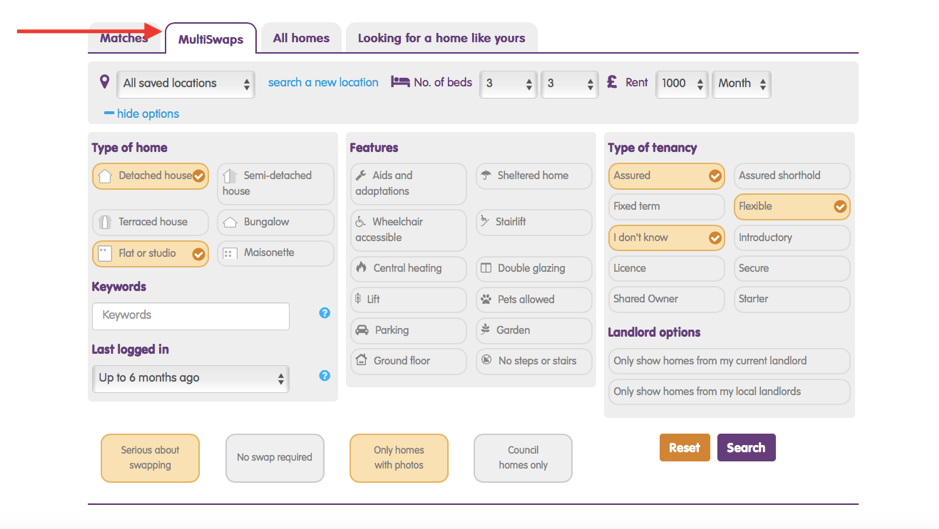Viewport: 939px width, 529px height.
Task: Click the orange Reset button
Action: coord(684,448)
